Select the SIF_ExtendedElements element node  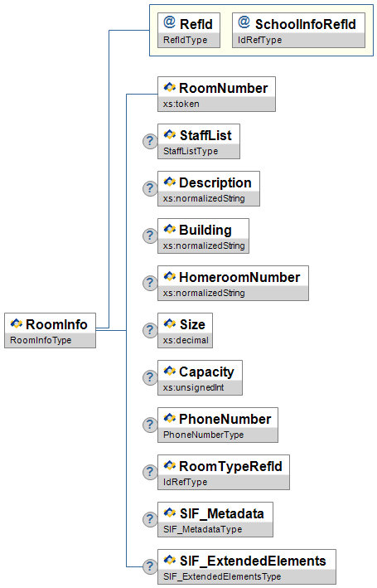click(247, 566)
